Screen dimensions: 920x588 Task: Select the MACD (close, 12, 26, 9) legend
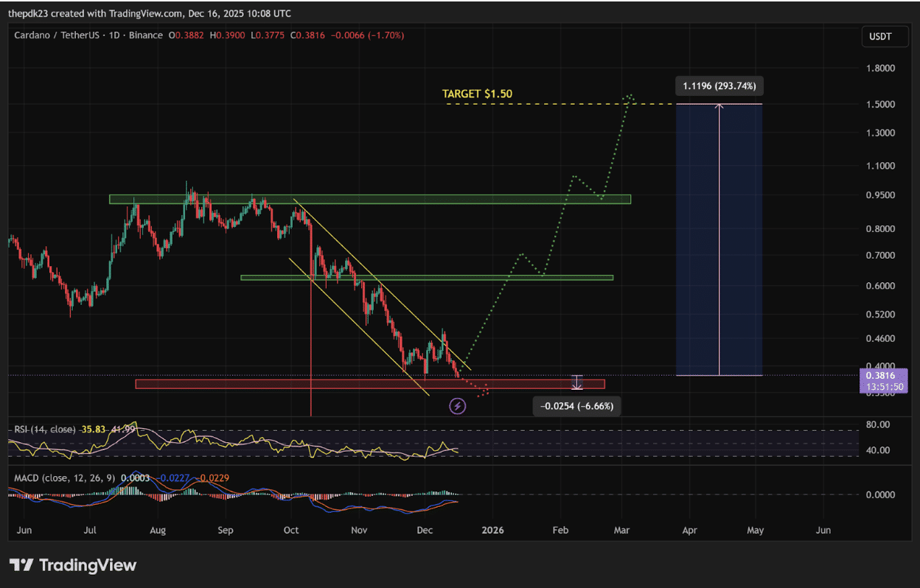[x=65, y=478]
